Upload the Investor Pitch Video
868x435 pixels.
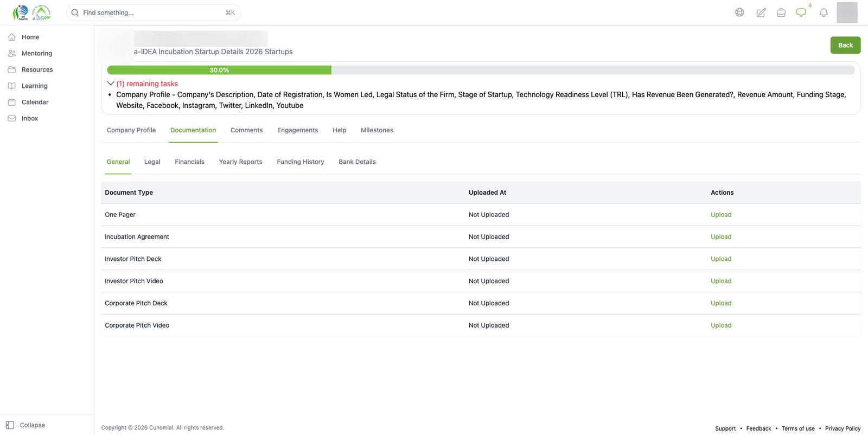(721, 281)
